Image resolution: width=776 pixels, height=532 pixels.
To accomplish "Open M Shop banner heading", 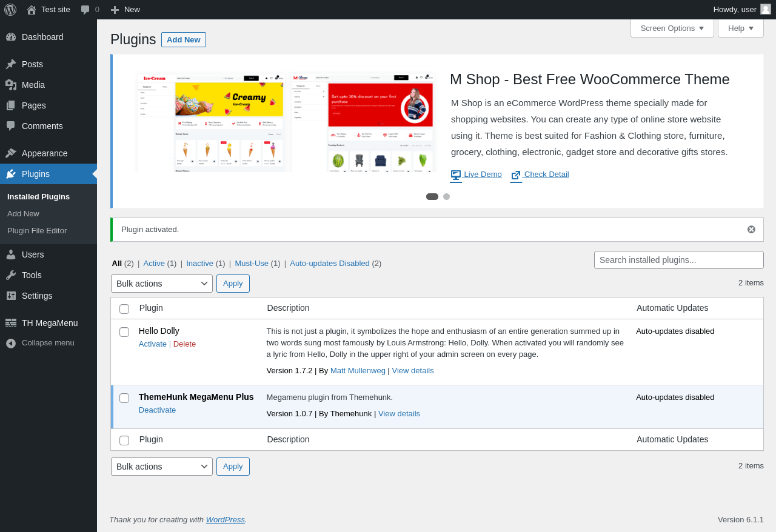I will (x=590, y=79).
